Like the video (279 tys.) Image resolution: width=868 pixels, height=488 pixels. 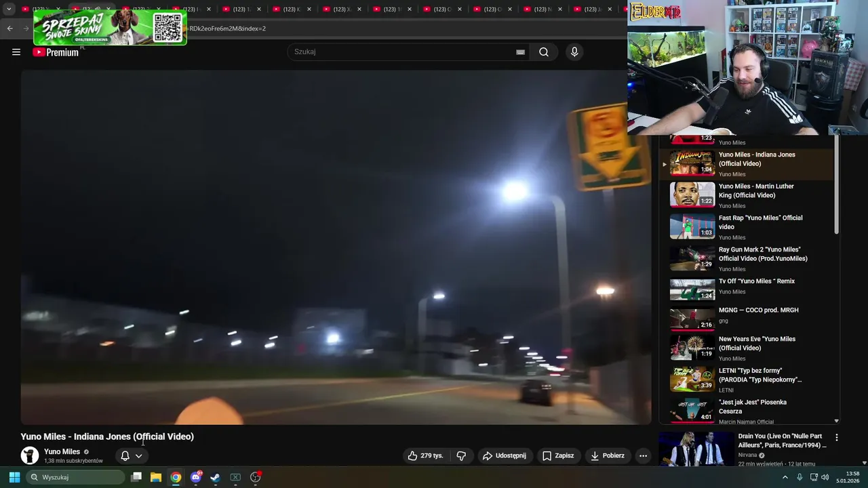click(425, 456)
